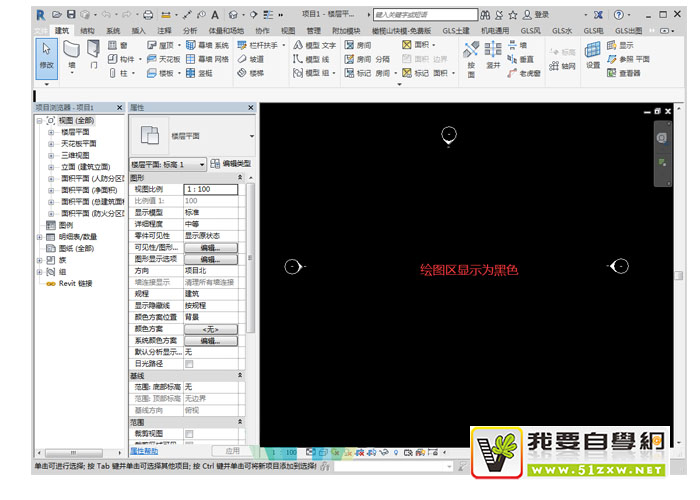Image resolution: width=700 pixels, height=500 pixels.
Task: Click 编辑 button for 系统颜色方案
Action: pos(211,341)
